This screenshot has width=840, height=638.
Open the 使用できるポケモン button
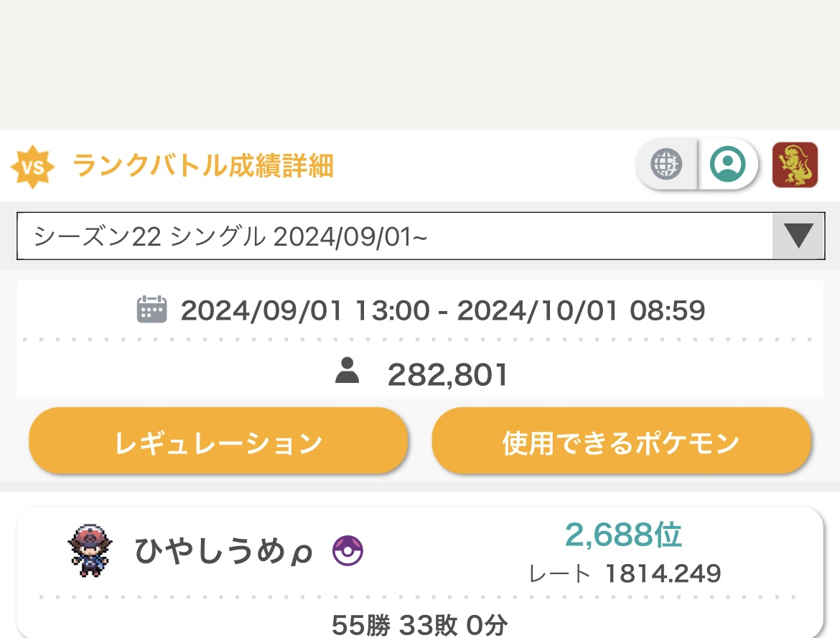tap(622, 440)
